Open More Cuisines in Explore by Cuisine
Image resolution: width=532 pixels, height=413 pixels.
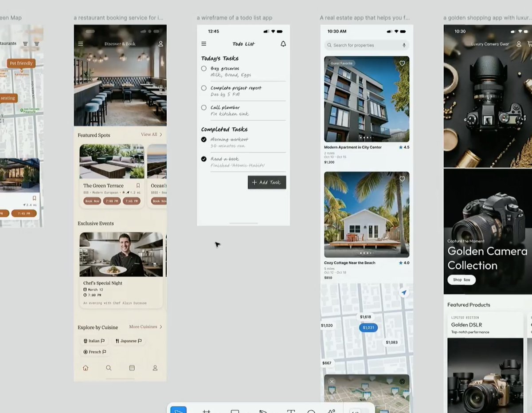(x=145, y=327)
